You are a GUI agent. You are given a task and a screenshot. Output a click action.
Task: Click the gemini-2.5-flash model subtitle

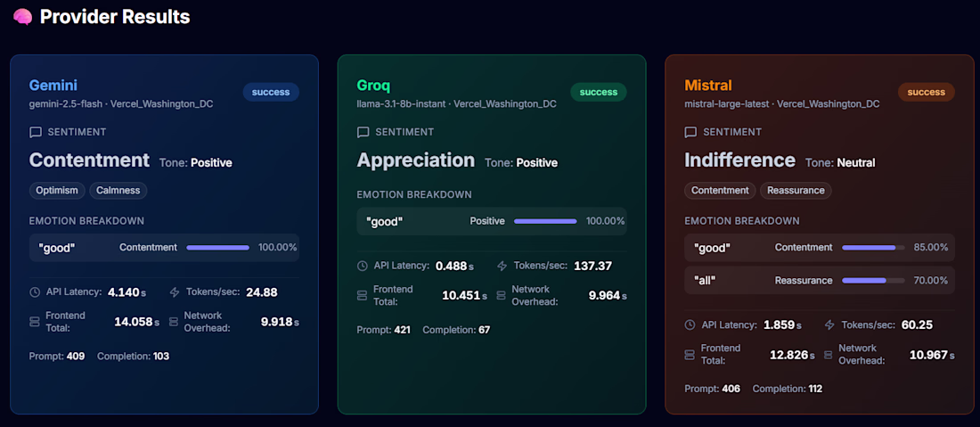click(65, 103)
